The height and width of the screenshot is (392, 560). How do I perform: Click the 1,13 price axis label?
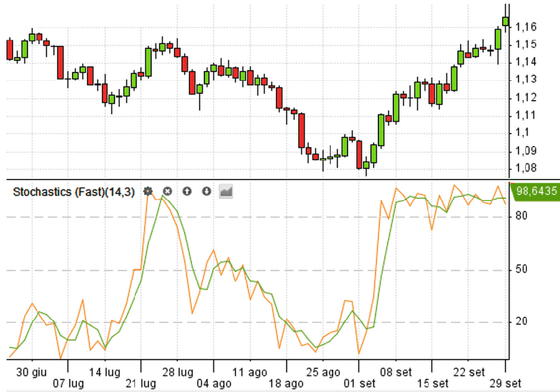tap(525, 80)
